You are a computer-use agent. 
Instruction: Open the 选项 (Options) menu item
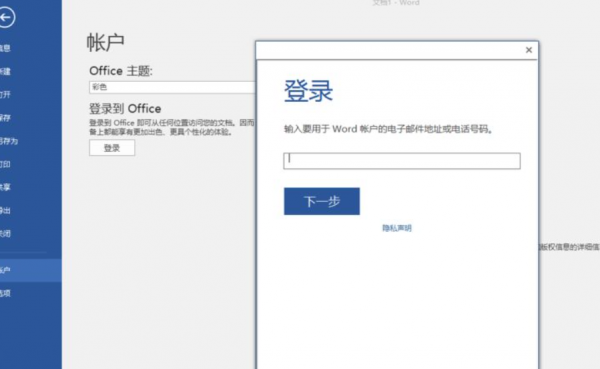coord(5,293)
